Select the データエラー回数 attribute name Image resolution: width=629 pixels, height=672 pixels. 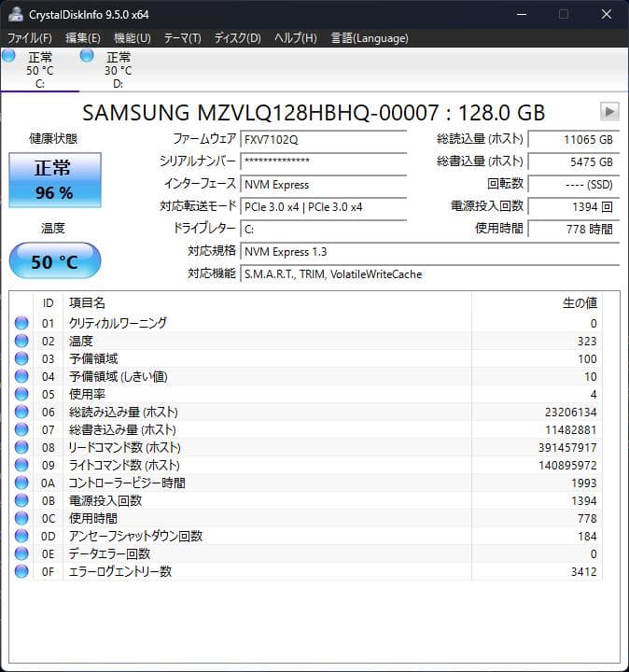point(110,553)
